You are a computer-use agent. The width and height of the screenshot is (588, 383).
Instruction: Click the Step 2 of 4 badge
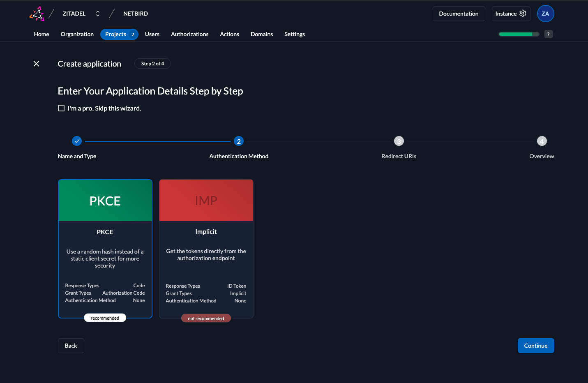[152, 63]
